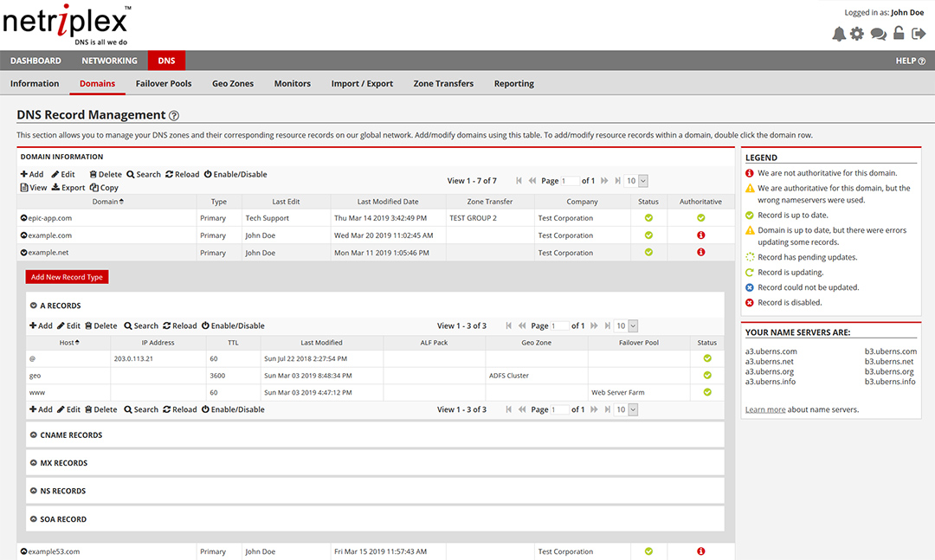Open the DASHBOARD main menu
The image size is (935, 560).
tap(35, 61)
